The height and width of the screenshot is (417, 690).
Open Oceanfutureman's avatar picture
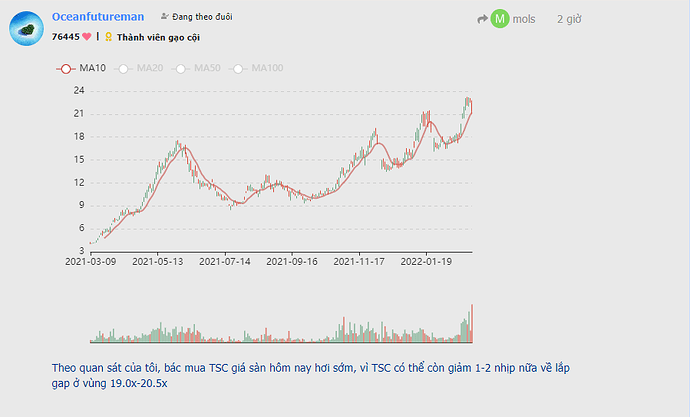26,29
